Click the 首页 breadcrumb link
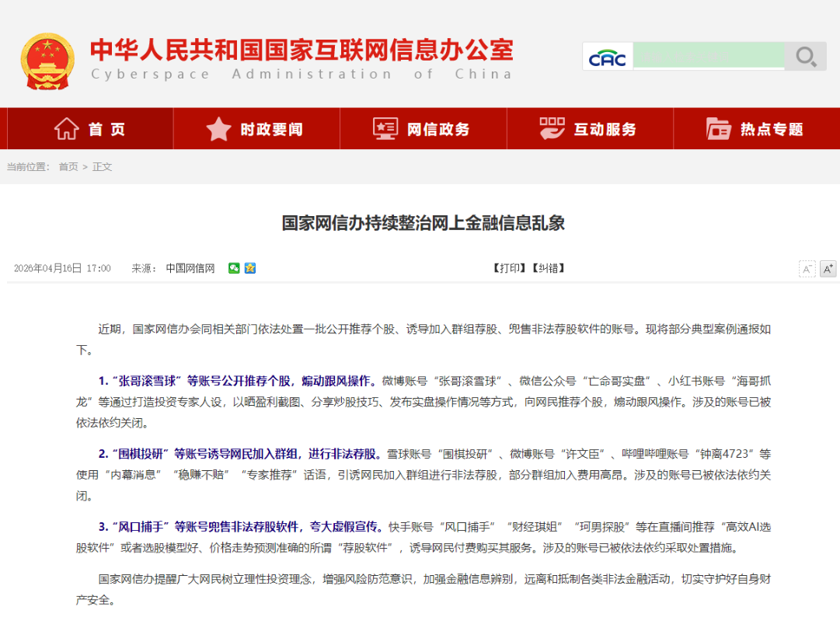The height and width of the screenshot is (621, 840). point(68,166)
